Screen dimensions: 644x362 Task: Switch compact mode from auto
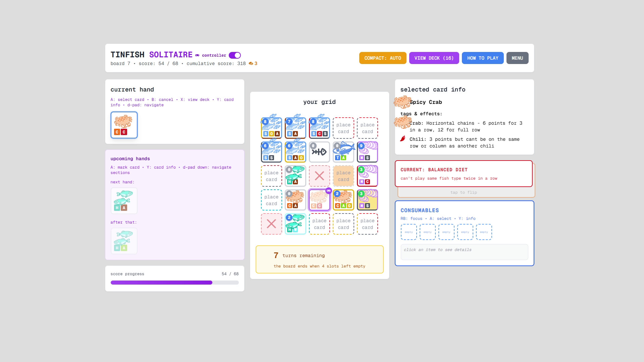383,58
